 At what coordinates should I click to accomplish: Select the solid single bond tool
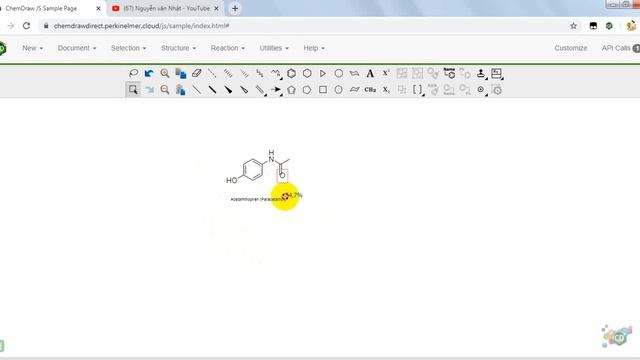coord(196,90)
